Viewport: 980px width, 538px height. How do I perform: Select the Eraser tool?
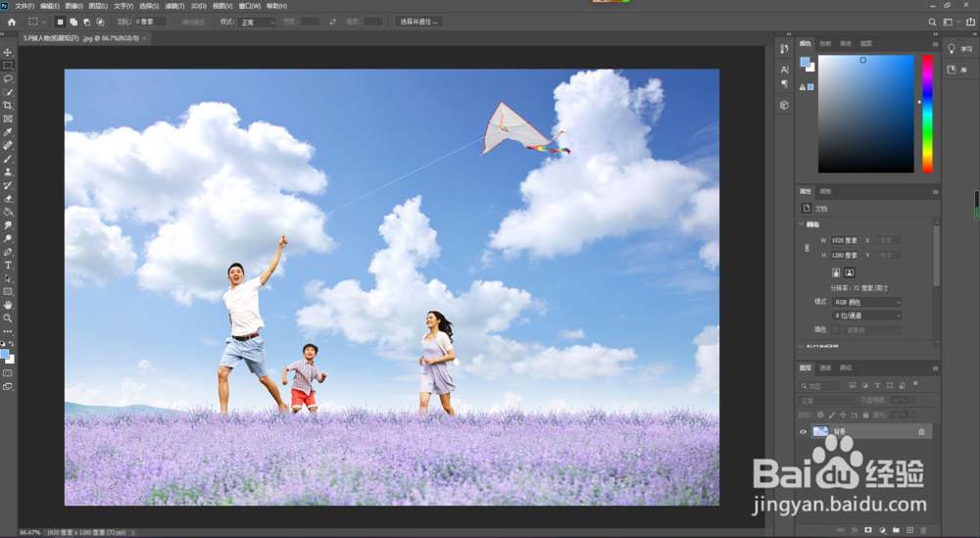[x=8, y=199]
